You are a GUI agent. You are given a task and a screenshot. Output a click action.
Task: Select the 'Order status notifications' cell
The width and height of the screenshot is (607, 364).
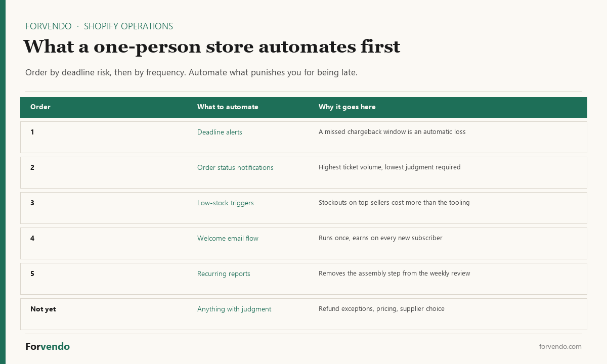click(x=235, y=167)
